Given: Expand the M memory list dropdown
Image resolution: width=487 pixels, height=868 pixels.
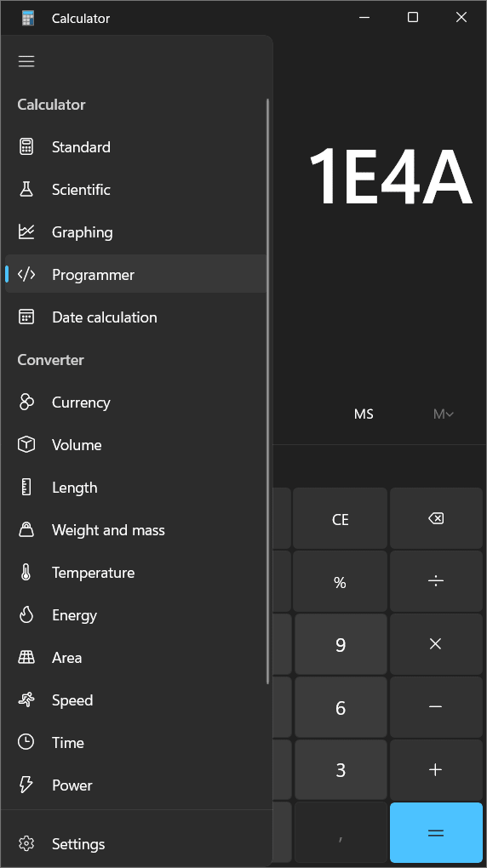Looking at the screenshot, I should [444, 414].
